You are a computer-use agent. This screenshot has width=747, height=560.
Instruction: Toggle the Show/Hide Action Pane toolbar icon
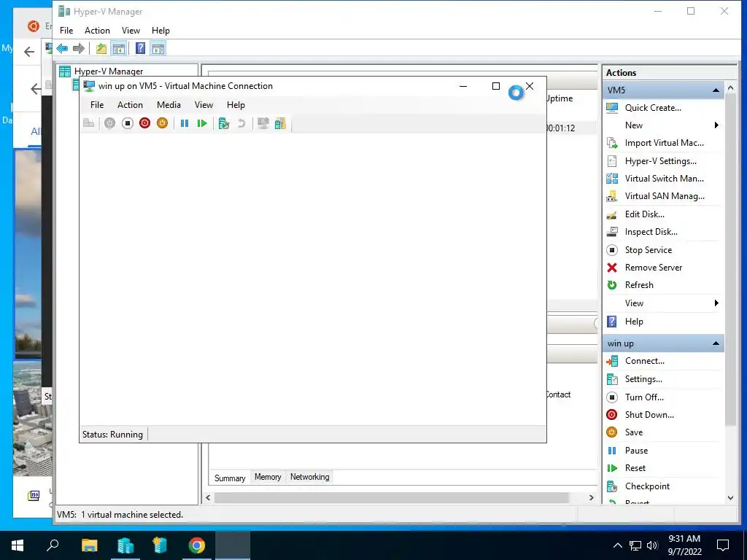tap(158, 48)
